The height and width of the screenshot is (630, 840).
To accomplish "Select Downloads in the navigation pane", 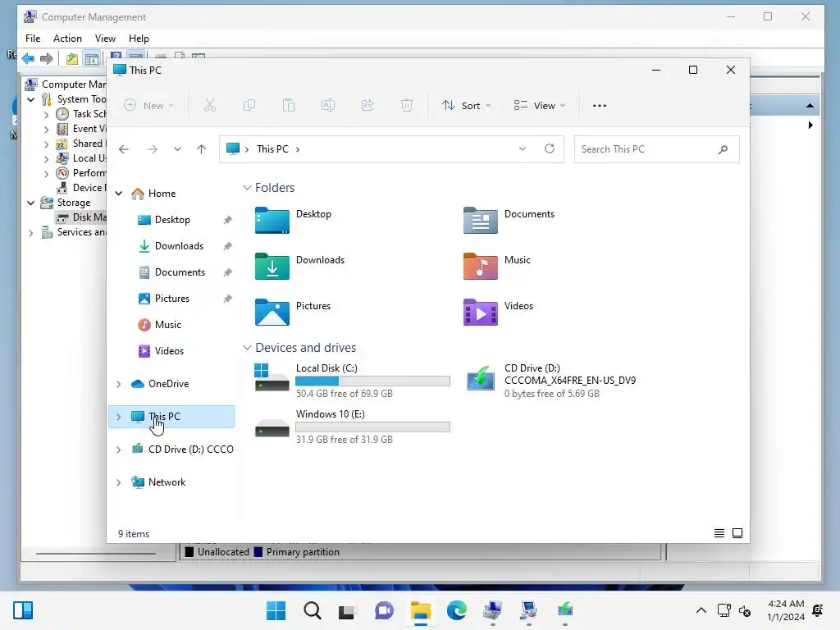I will (x=179, y=246).
